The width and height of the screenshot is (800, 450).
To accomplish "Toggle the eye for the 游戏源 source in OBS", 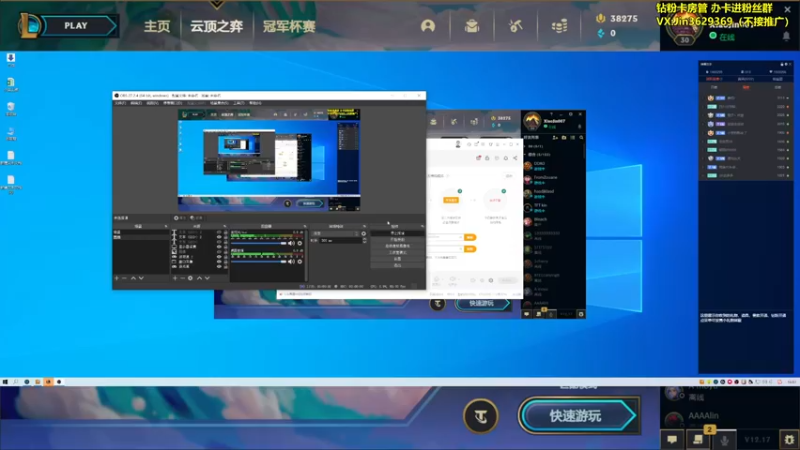I will (219, 266).
